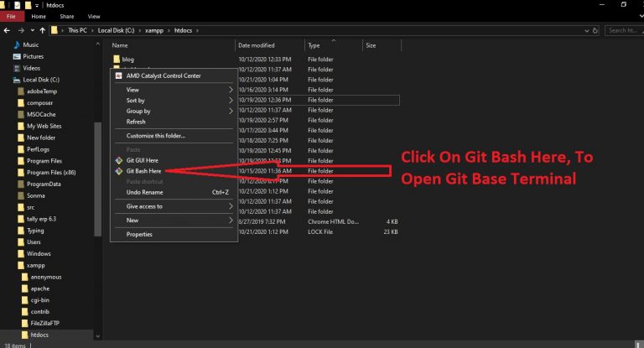Expand the Sort by submenu arrow
Viewport: 644px width, 348px height.
click(231, 101)
